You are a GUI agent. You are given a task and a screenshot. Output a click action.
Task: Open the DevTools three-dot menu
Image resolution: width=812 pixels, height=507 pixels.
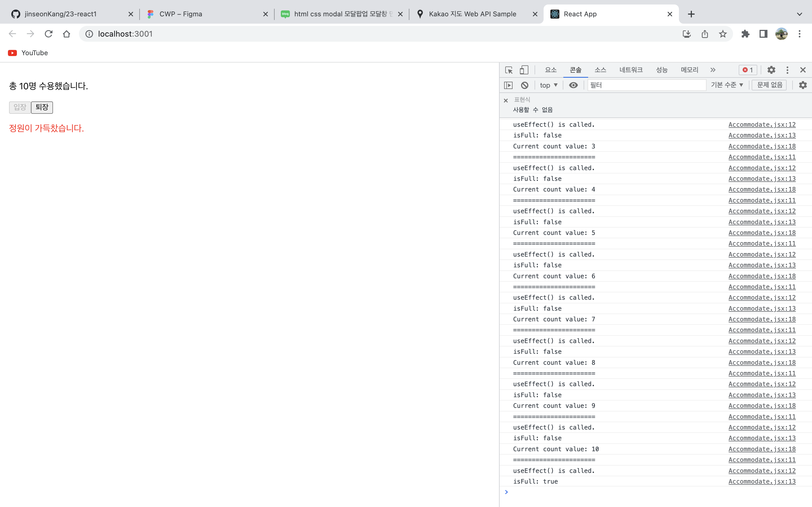(787, 70)
